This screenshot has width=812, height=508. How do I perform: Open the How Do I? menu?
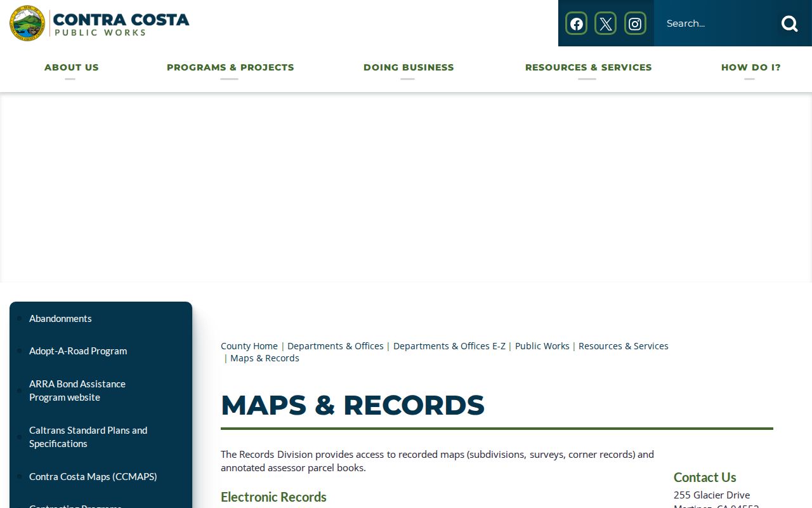click(750, 67)
